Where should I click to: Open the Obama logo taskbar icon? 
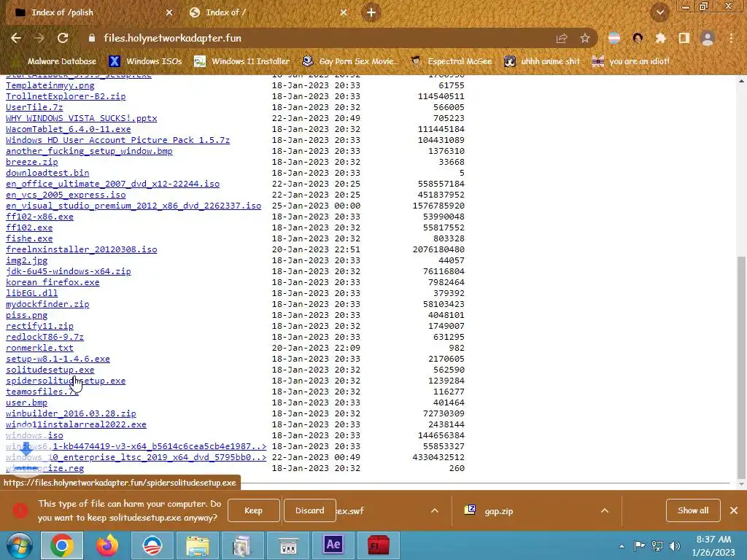click(x=152, y=545)
